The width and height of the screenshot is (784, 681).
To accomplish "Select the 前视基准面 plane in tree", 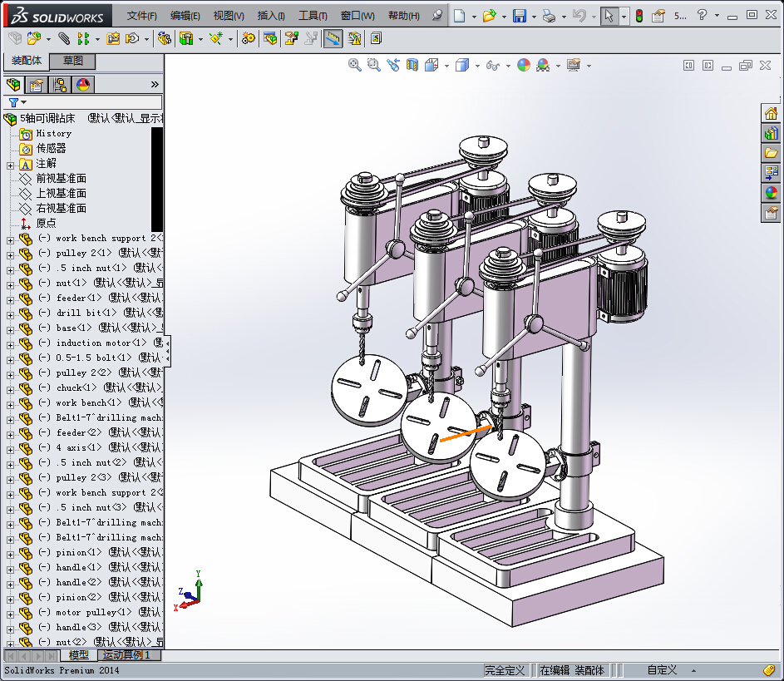I will coord(61,179).
